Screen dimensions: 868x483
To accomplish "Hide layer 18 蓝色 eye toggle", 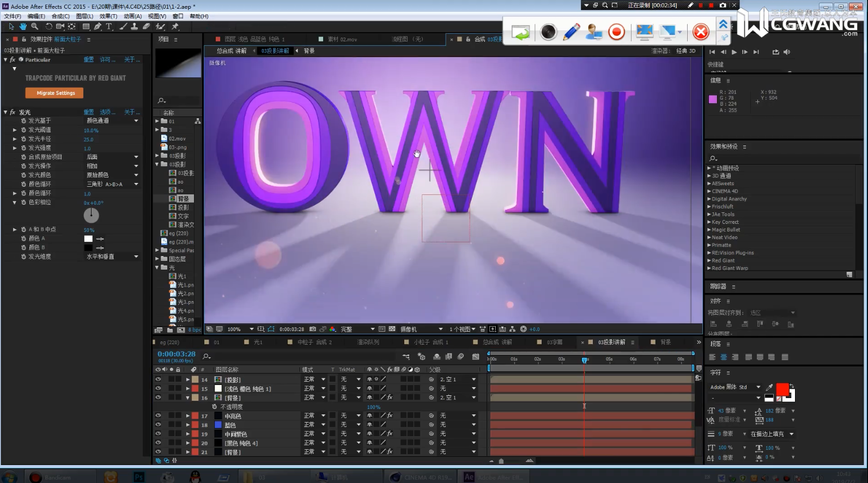I will click(158, 425).
